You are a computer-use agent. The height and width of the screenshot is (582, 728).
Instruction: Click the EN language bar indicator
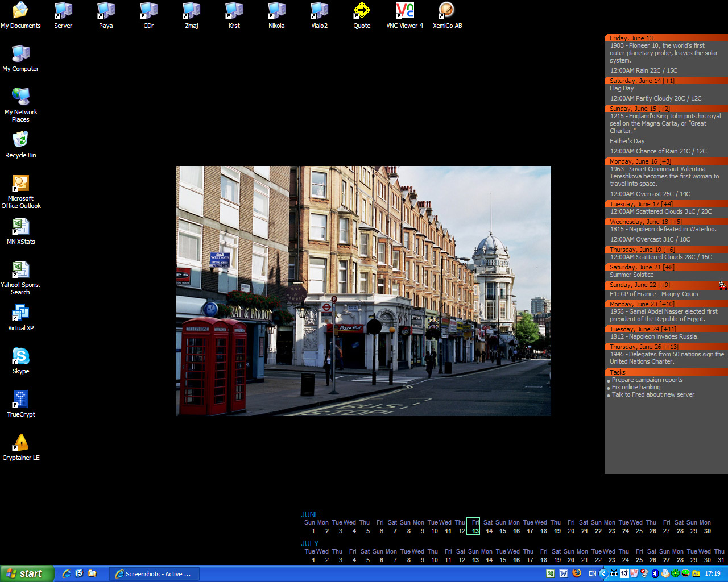click(x=592, y=573)
